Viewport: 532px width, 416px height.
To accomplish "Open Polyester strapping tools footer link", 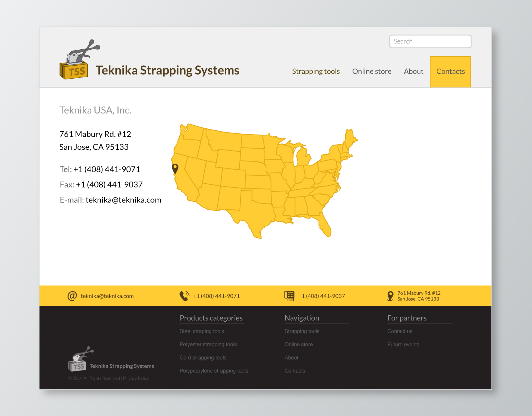I will 208,345.
